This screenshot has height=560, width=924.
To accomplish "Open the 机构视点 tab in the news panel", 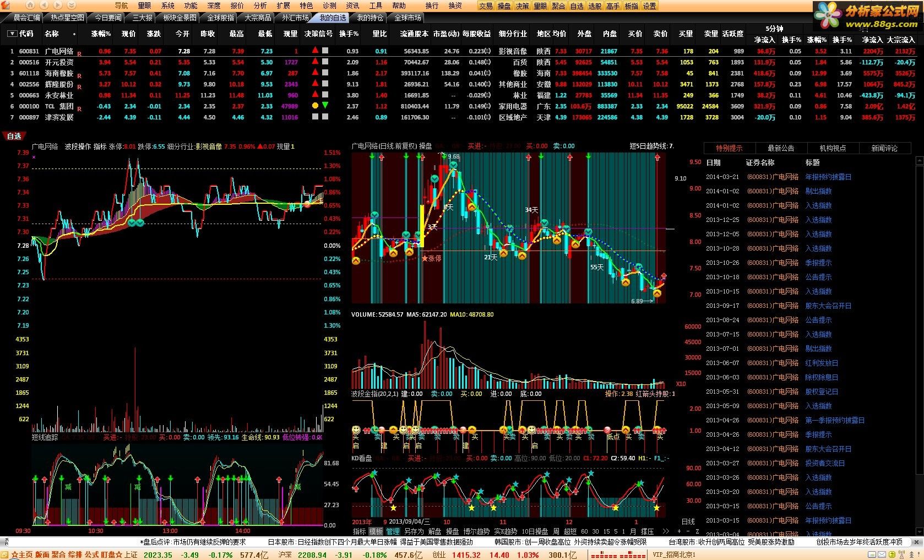I will [x=833, y=148].
